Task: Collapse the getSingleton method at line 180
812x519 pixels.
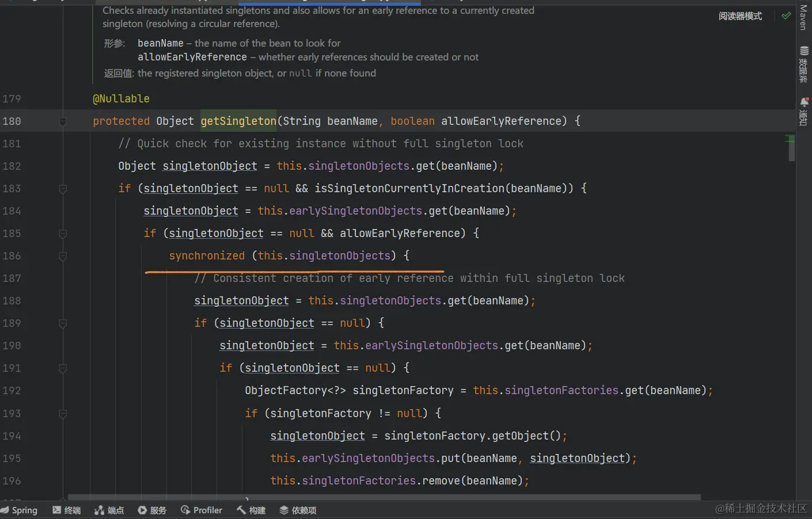Action: pyautogui.click(x=63, y=121)
